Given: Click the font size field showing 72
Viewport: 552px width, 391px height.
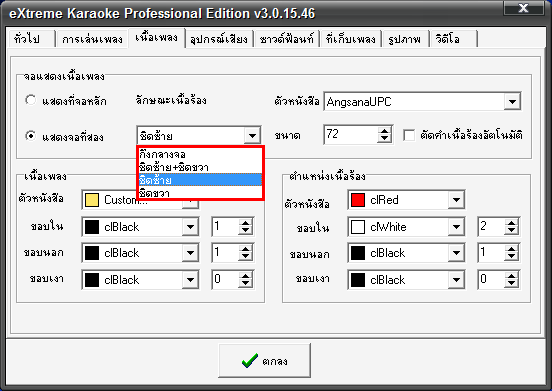Looking at the screenshot, I should (x=351, y=134).
